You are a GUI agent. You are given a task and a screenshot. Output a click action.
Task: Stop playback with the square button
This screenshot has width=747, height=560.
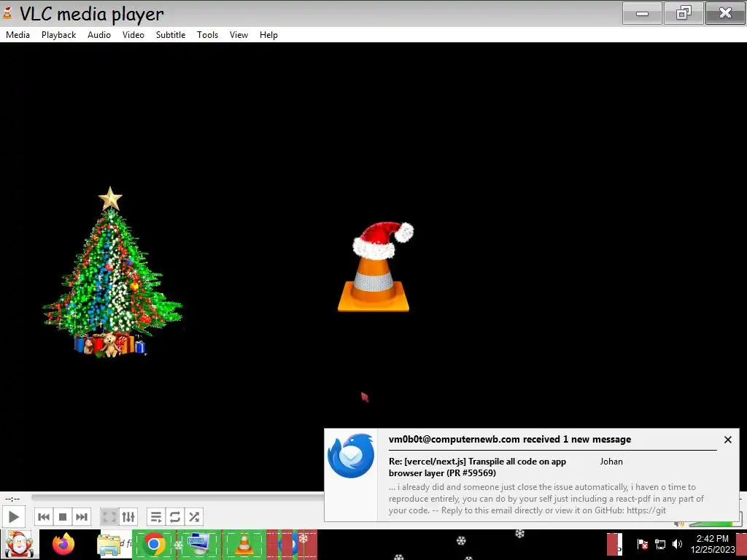[63, 517]
